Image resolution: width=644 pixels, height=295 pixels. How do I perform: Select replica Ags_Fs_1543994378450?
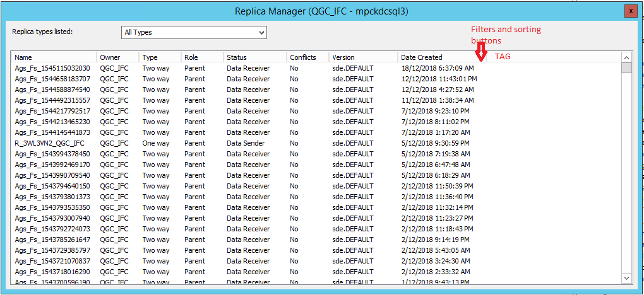coord(52,154)
